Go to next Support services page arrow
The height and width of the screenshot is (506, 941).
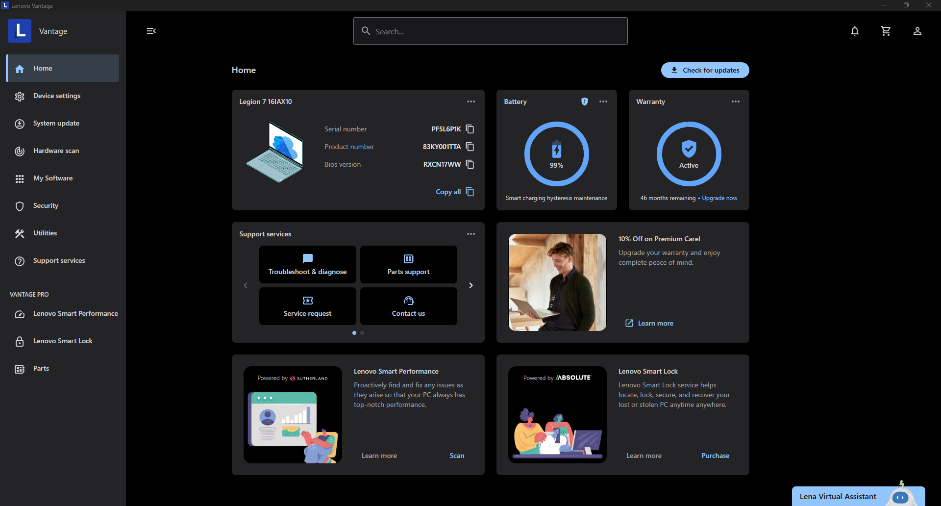471,286
